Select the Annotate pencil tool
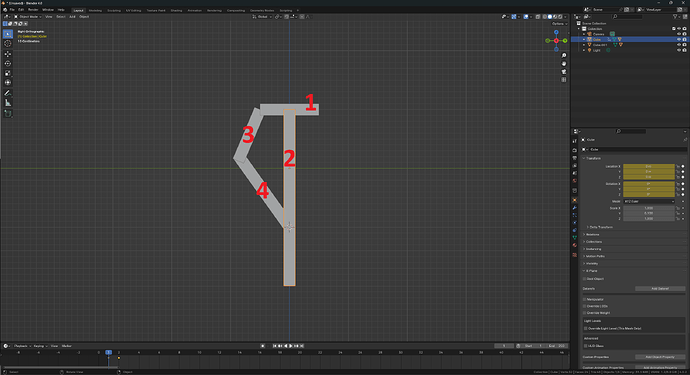This screenshot has width=690, height=375. pyautogui.click(x=7, y=93)
